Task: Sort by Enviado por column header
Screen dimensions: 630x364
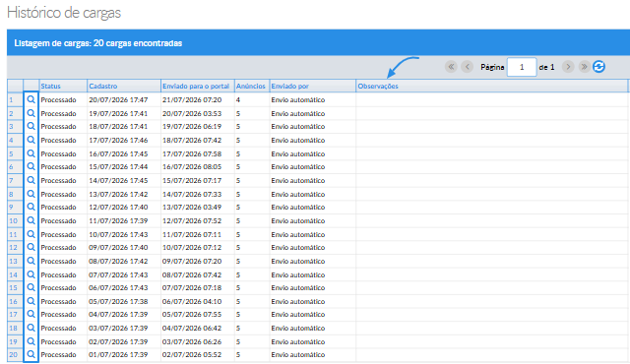Action: 313,86
